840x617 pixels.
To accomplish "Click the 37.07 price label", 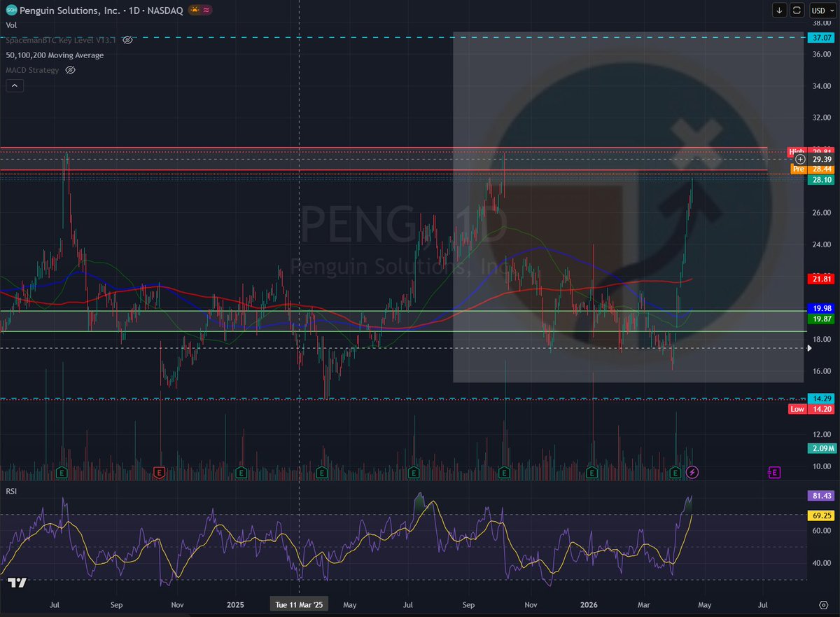I will [820, 37].
